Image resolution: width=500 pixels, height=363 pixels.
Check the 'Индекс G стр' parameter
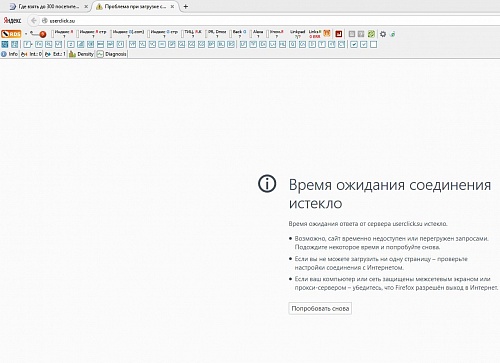click(x=164, y=34)
